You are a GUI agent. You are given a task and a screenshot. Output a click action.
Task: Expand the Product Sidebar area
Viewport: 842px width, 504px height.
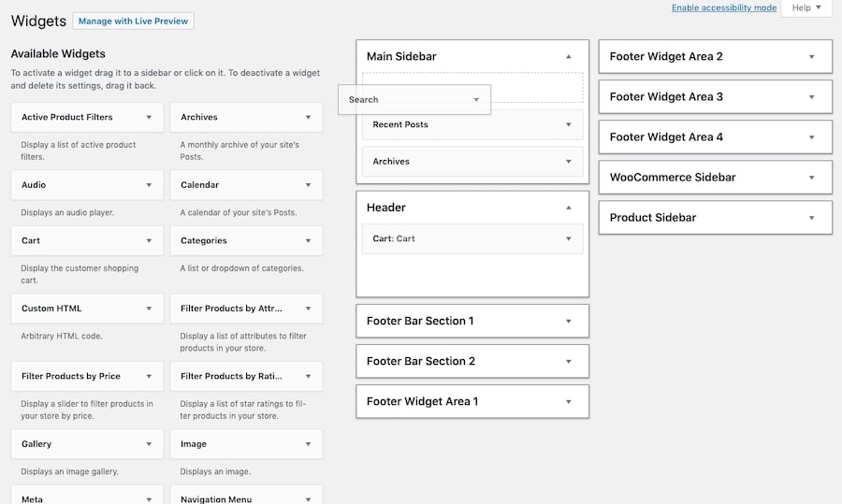811,218
